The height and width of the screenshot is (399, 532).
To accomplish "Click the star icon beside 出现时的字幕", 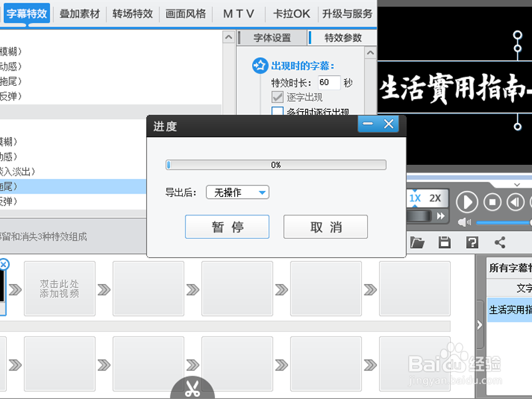I will (260, 65).
